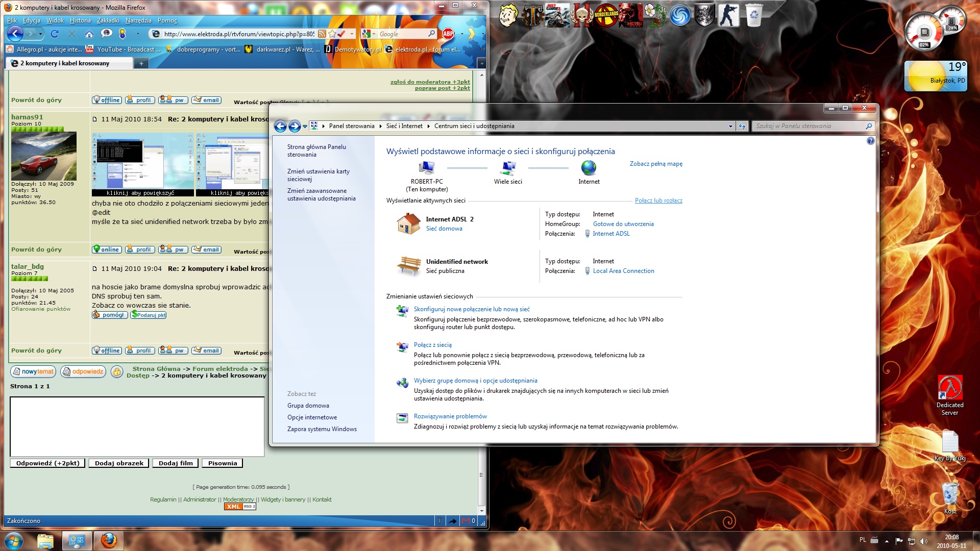Image resolution: width=980 pixels, height=551 pixels.
Task: Click the Google search magnifier icon
Action: click(x=432, y=34)
